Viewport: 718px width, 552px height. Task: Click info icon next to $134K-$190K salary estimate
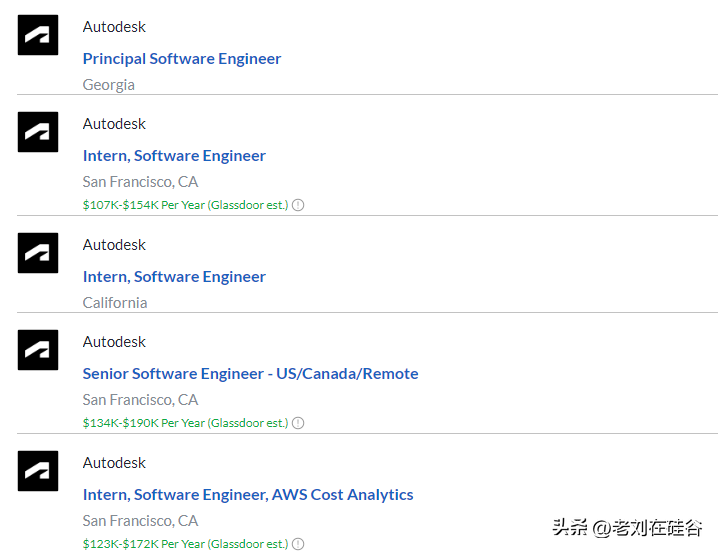point(298,423)
